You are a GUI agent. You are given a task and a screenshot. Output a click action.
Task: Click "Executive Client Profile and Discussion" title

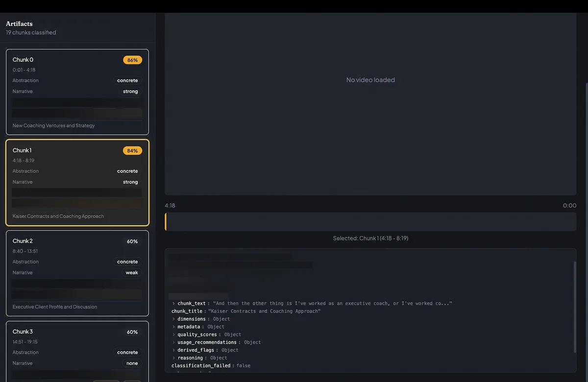(55, 307)
